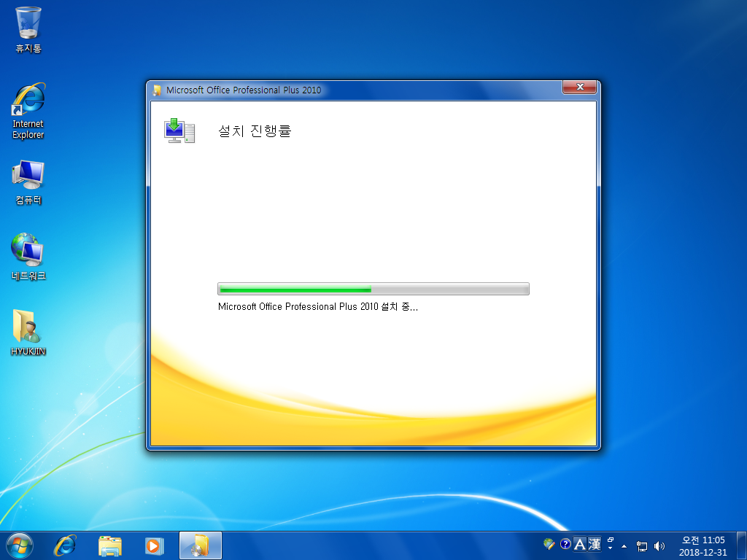Click the installation progress bar

coord(373,289)
